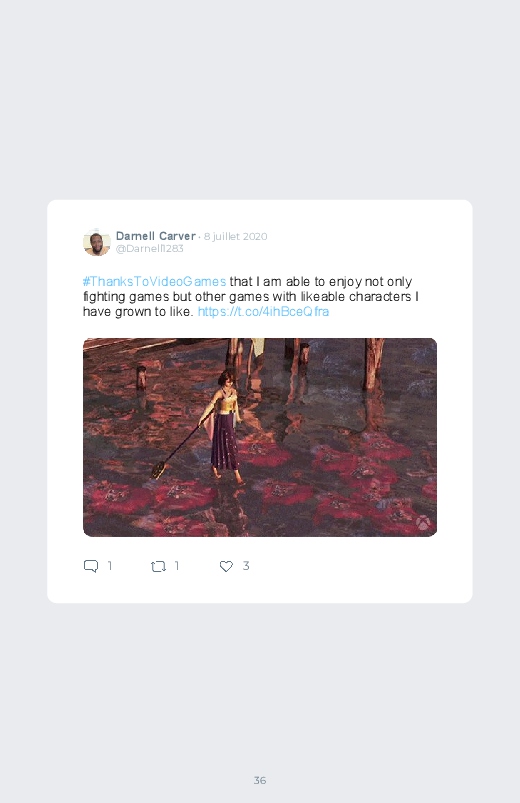
Task: Click the tall wooden post in the image
Action: 373,364
